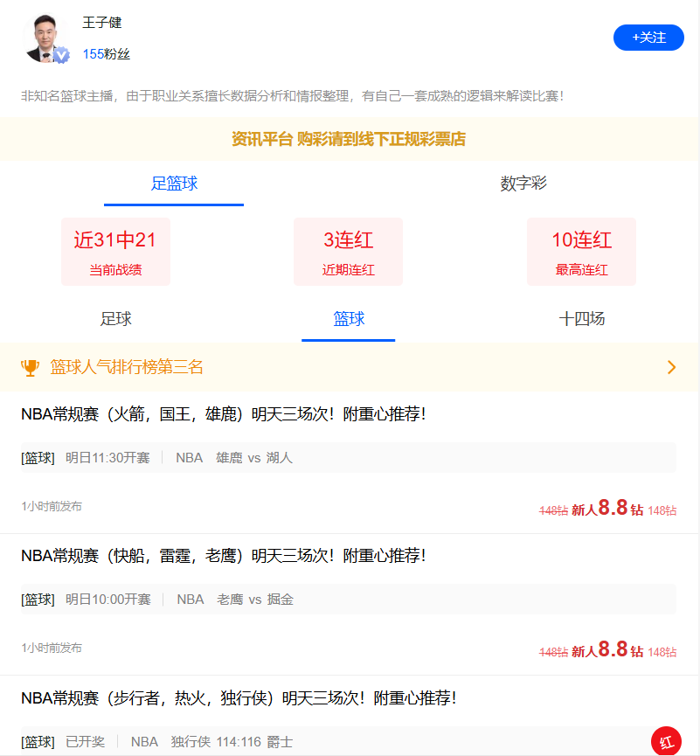The width and height of the screenshot is (700, 756).
Task: Expand the ranking banner chevron arrow
Action: coord(671,368)
